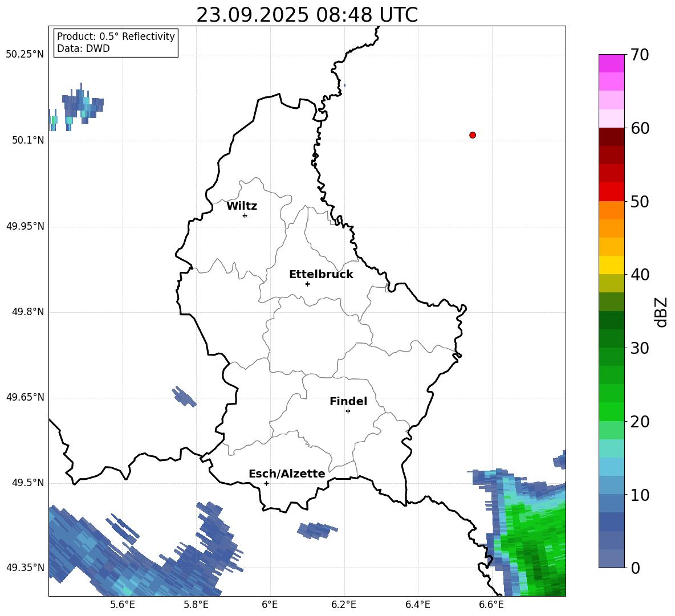
Task: Click the magenta top colorbar segment
Action: tap(611, 63)
